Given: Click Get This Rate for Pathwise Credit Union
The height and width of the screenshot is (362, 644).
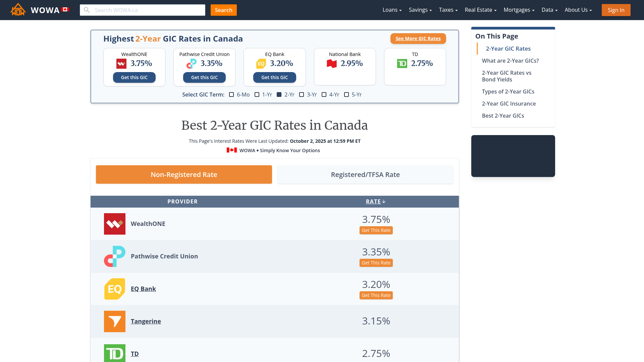Looking at the screenshot, I should pyautogui.click(x=376, y=263).
